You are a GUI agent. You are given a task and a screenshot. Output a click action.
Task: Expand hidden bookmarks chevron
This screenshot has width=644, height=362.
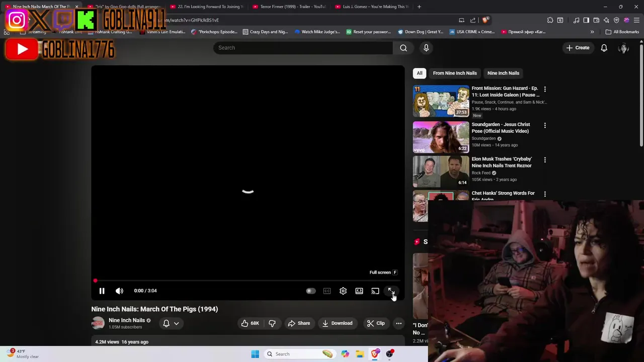pos(592,32)
